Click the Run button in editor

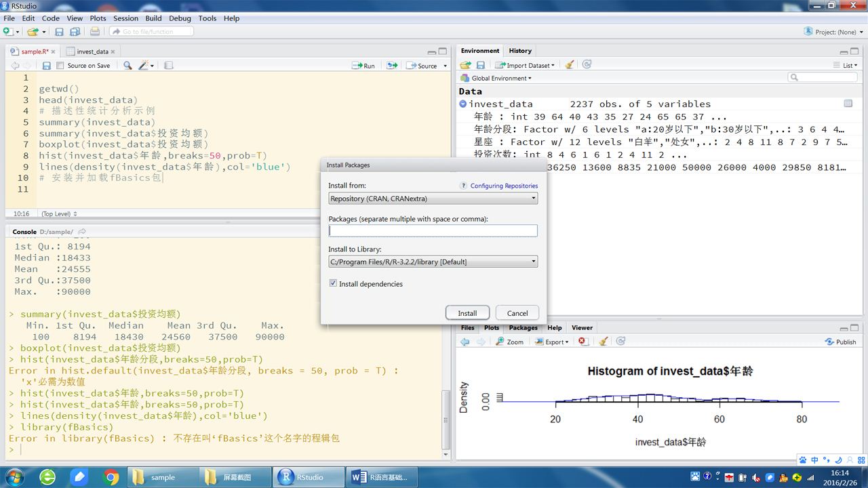(363, 66)
